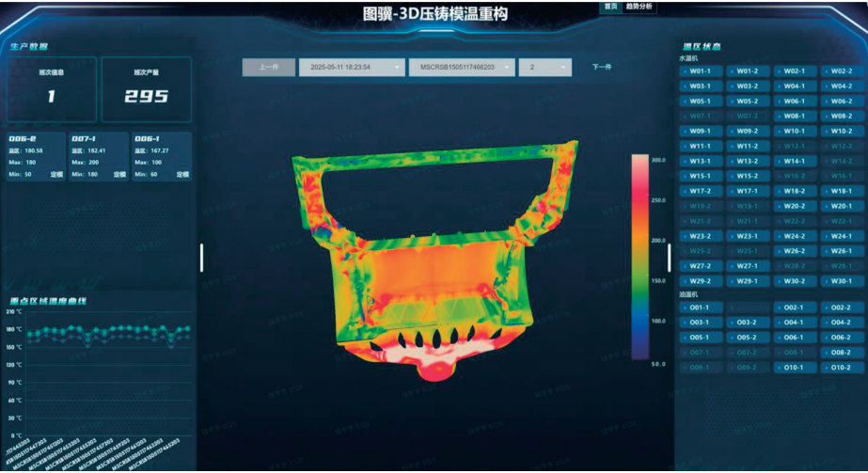Open the D07-1 zone temperature card

(99, 156)
